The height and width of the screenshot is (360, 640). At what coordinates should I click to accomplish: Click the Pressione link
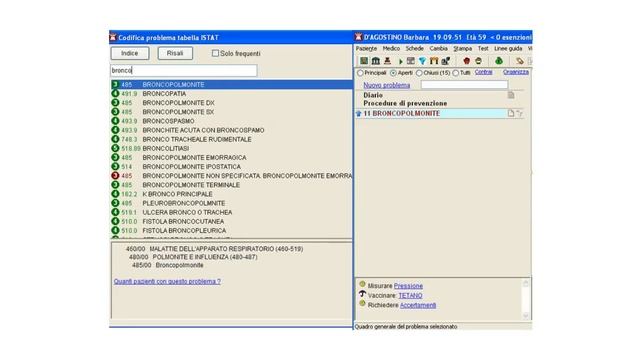pos(408,286)
